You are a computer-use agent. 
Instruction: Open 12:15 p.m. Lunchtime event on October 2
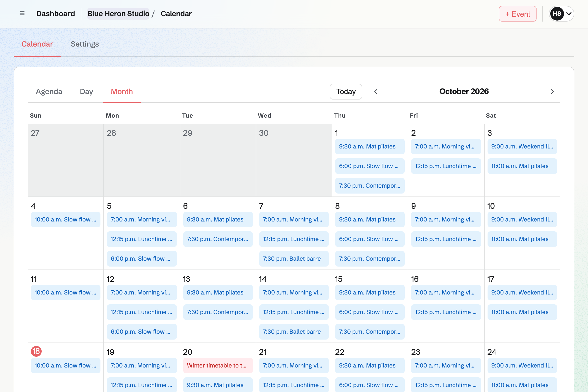tap(446, 166)
